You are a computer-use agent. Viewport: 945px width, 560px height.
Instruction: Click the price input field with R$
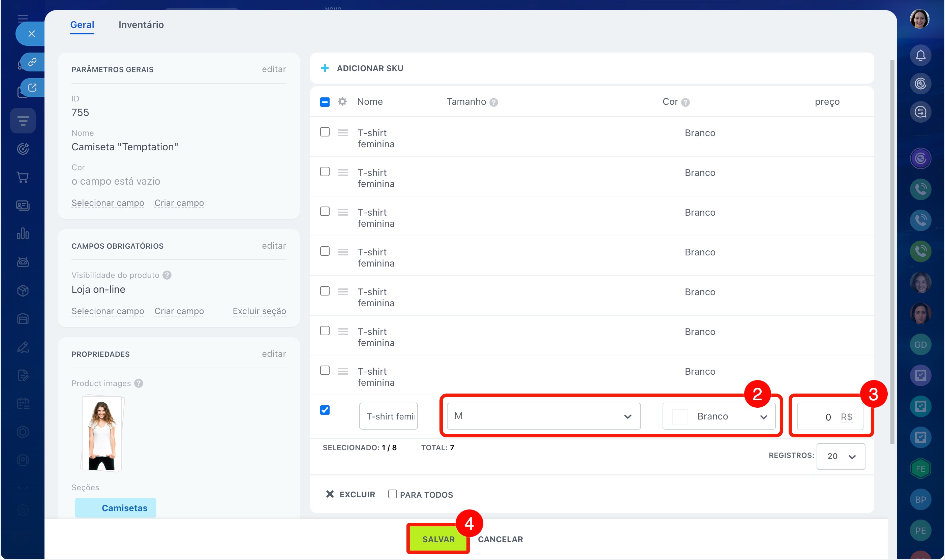pyautogui.click(x=819, y=416)
